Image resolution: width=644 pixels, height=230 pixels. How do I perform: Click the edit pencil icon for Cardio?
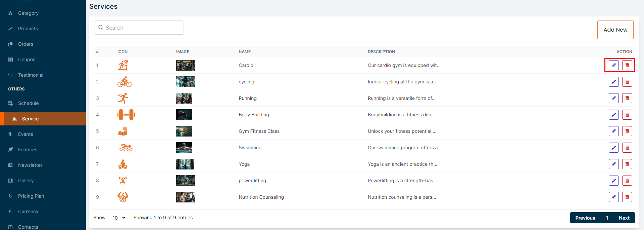pos(613,65)
